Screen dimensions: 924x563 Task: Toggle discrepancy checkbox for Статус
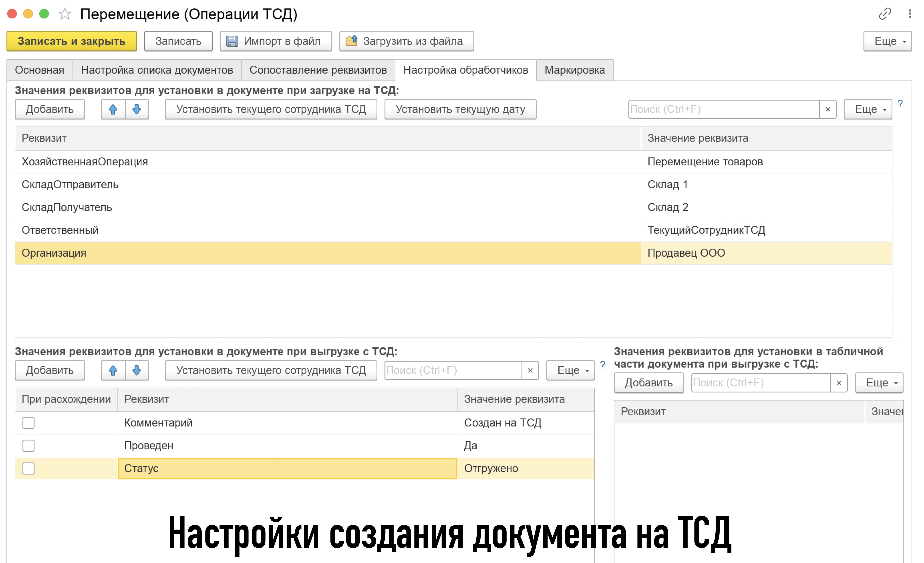[29, 469]
